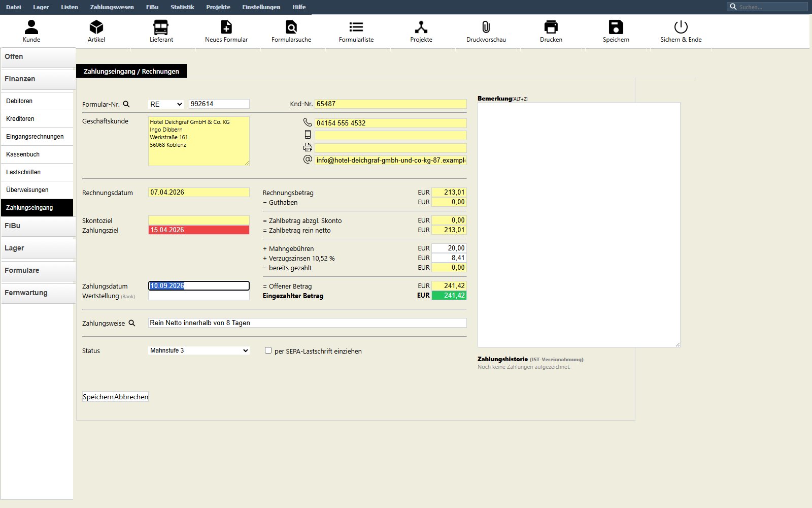Open the Formularliste list icon
812x508 pixels.
[356, 27]
